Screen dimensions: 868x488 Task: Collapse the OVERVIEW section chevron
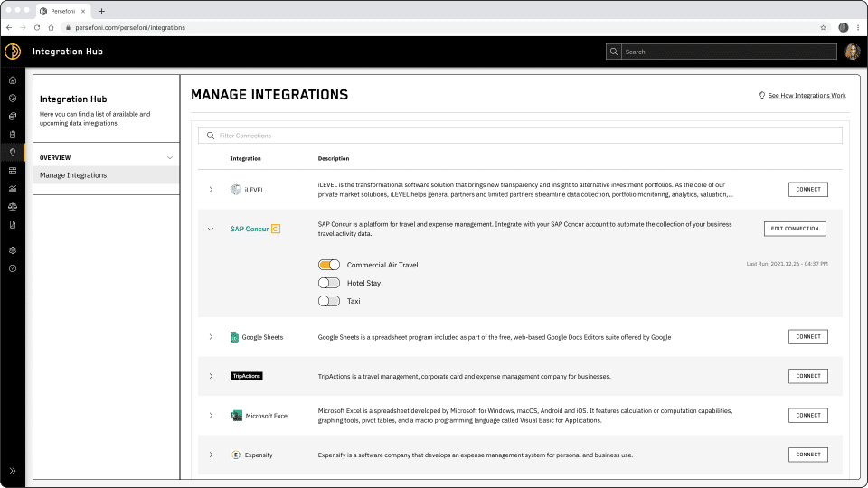coord(170,157)
